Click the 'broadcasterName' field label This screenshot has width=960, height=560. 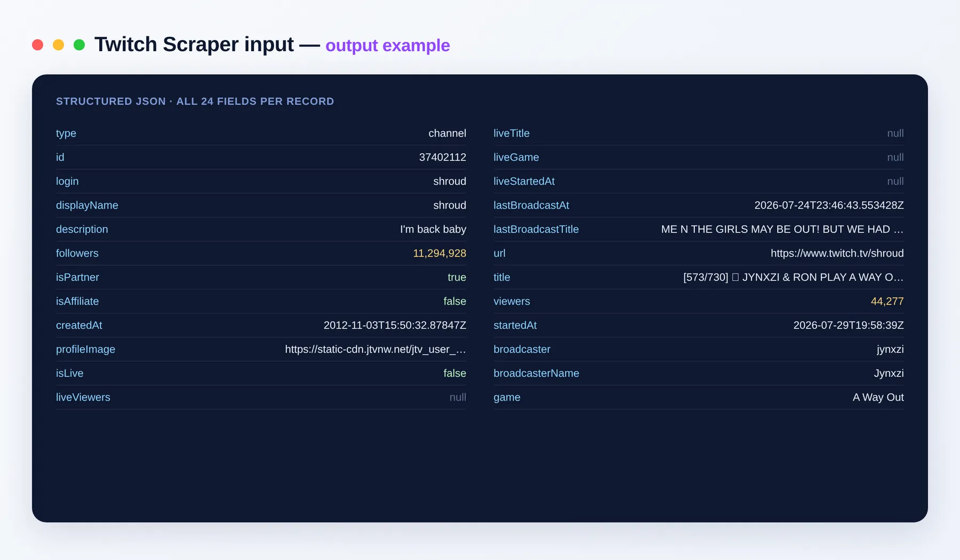tap(536, 373)
